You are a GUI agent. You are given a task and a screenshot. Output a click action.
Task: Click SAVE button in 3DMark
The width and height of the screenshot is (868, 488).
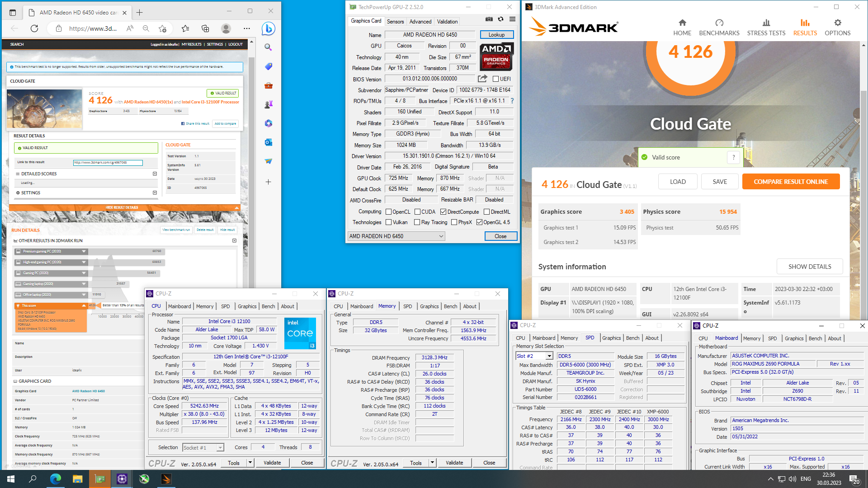pyautogui.click(x=720, y=182)
